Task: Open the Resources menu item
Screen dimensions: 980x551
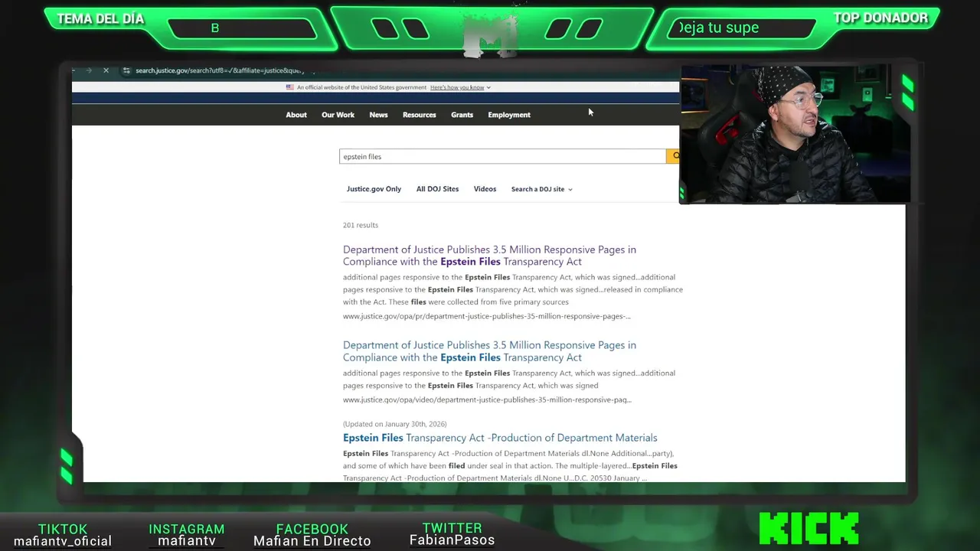Action: click(420, 115)
